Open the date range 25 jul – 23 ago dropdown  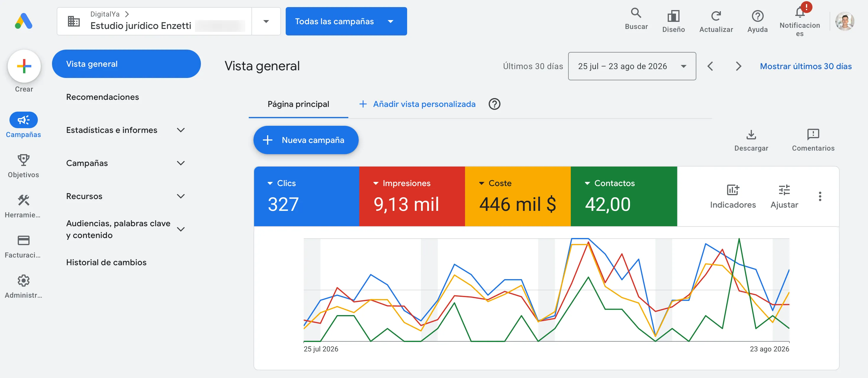pyautogui.click(x=632, y=66)
